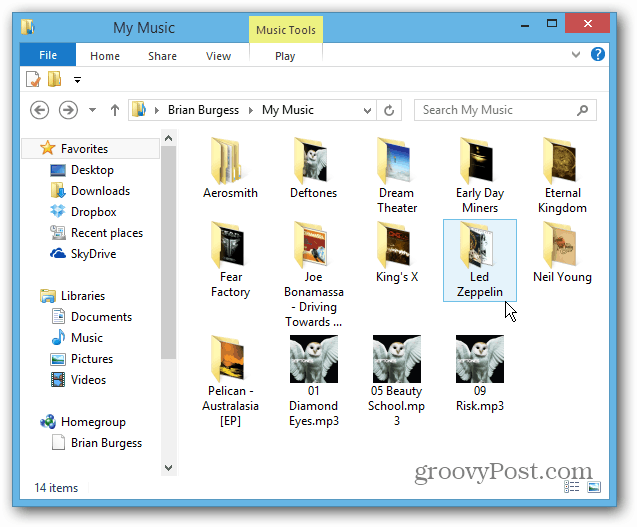637x527 pixels.
Task: Select the 09 Risk.mp3 file
Action: point(480,373)
